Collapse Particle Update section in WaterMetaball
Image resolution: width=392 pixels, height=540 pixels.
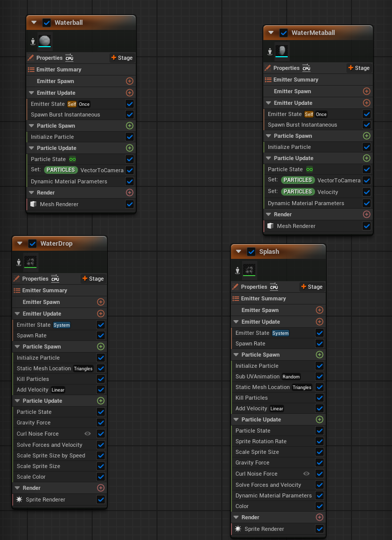(268, 158)
